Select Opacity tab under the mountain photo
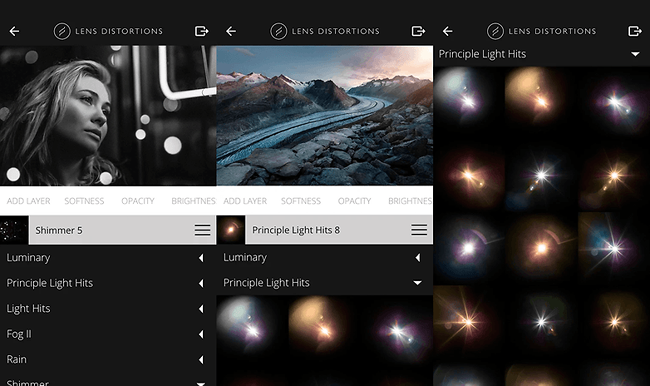 point(354,201)
